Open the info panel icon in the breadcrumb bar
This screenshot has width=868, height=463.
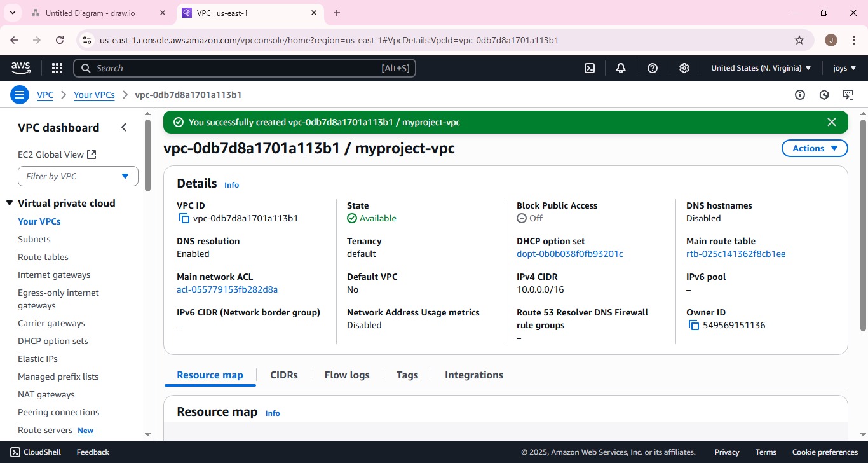click(800, 95)
